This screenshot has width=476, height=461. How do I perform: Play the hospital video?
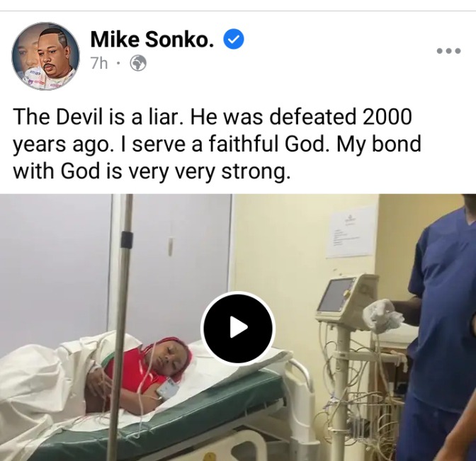[238, 328]
